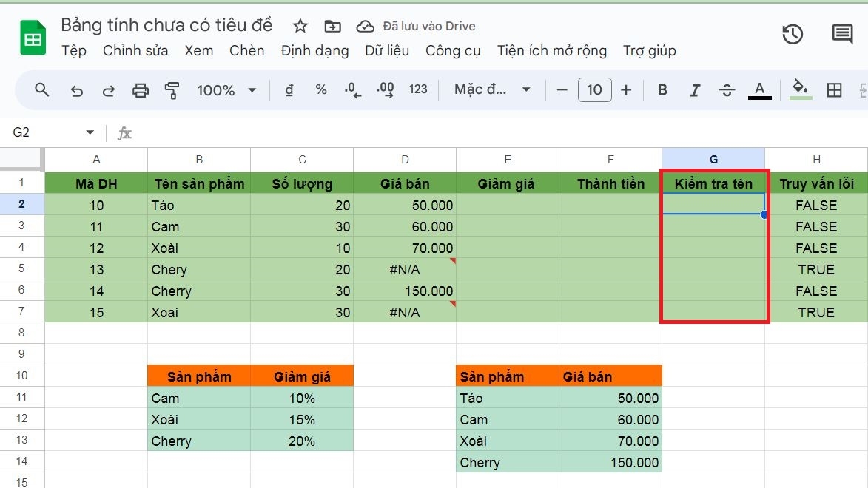Expand the name box dropdown arrow
Viewport: 868px width, 488px height.
[x=90, y=132]
